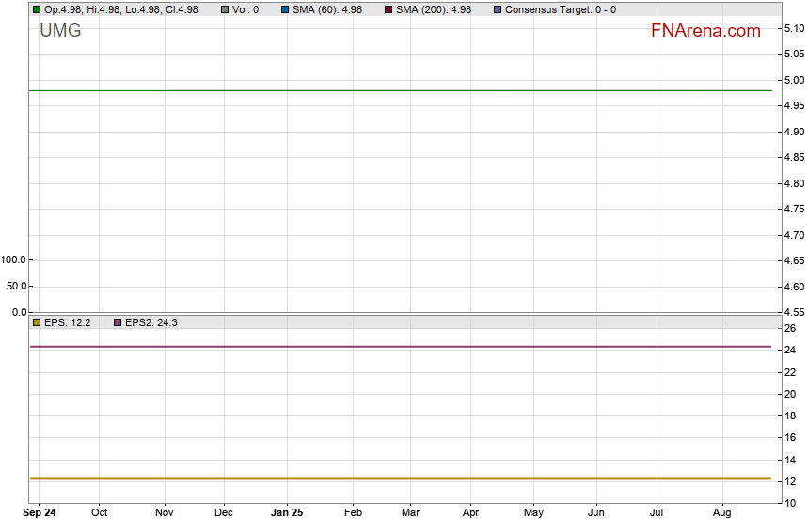This screenshot has width=808, height=532.
Task: Click the green OHLC price legend square
Action: tap(37, 9)
